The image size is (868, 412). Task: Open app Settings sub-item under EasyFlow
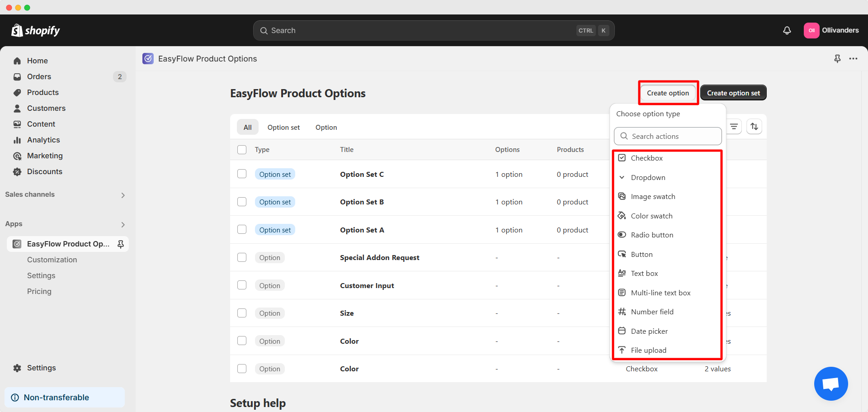[x=41, y=275]
